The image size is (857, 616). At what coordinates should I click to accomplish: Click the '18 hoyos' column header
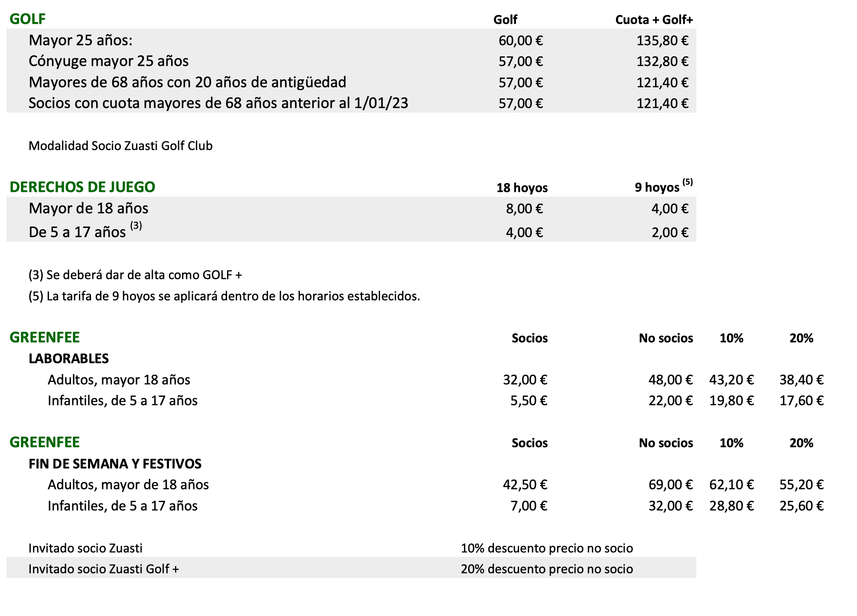(522, 188)
